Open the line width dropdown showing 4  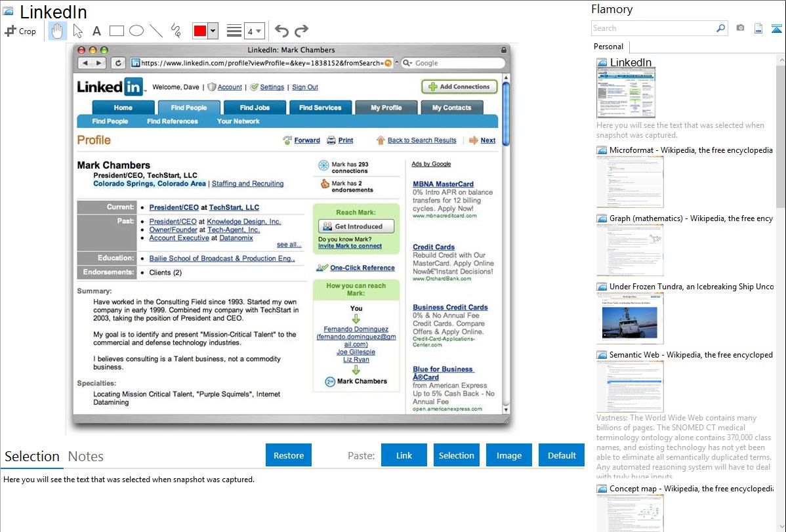click(x=254, y=31)
